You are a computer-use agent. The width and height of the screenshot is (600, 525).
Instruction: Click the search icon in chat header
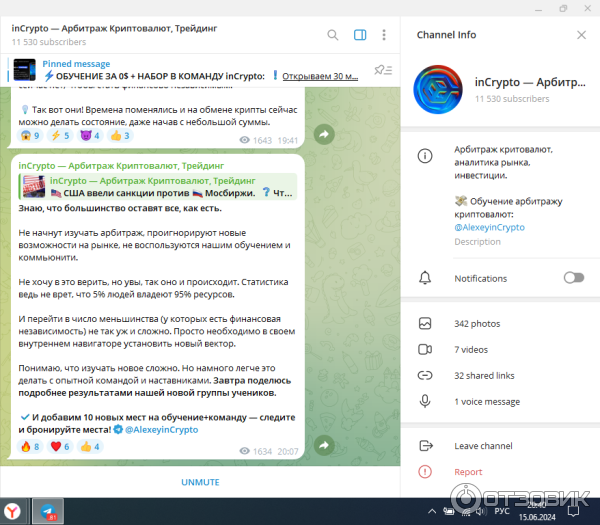(x=333, y=35)
